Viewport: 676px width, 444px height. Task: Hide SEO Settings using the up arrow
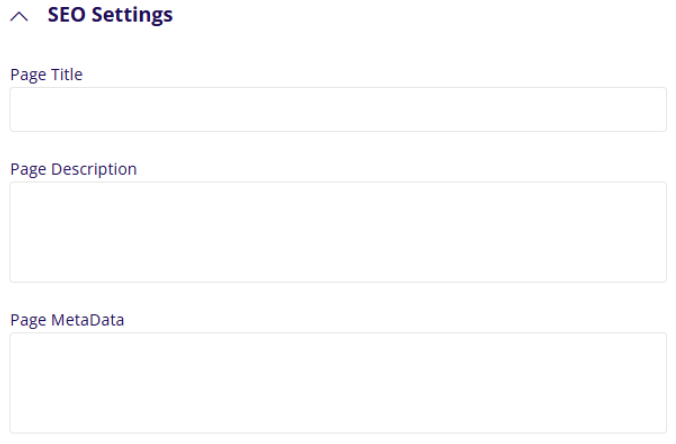pos(21,16)
